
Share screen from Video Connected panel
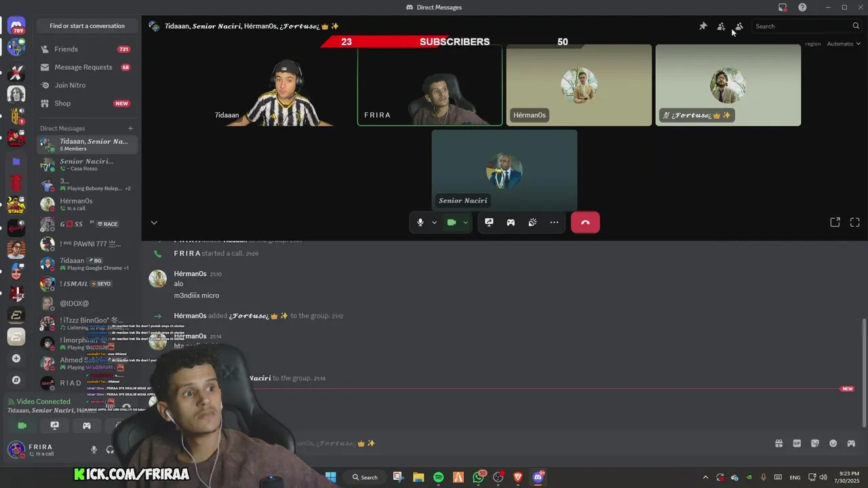[55, 426]
